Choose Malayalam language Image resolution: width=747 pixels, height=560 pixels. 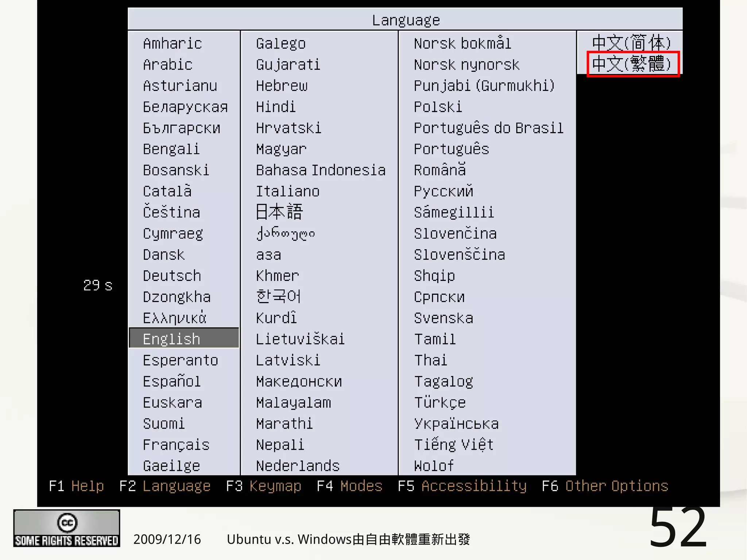[293, 403]
